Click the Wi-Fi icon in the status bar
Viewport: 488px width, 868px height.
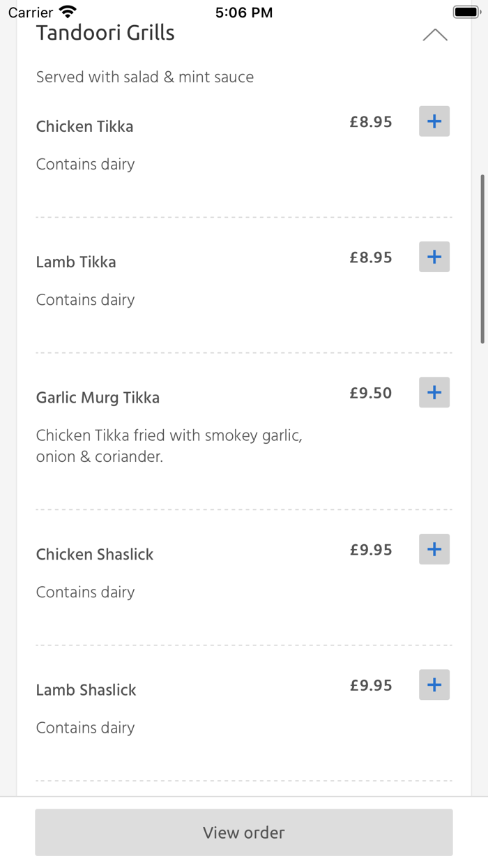coord(66,11)
